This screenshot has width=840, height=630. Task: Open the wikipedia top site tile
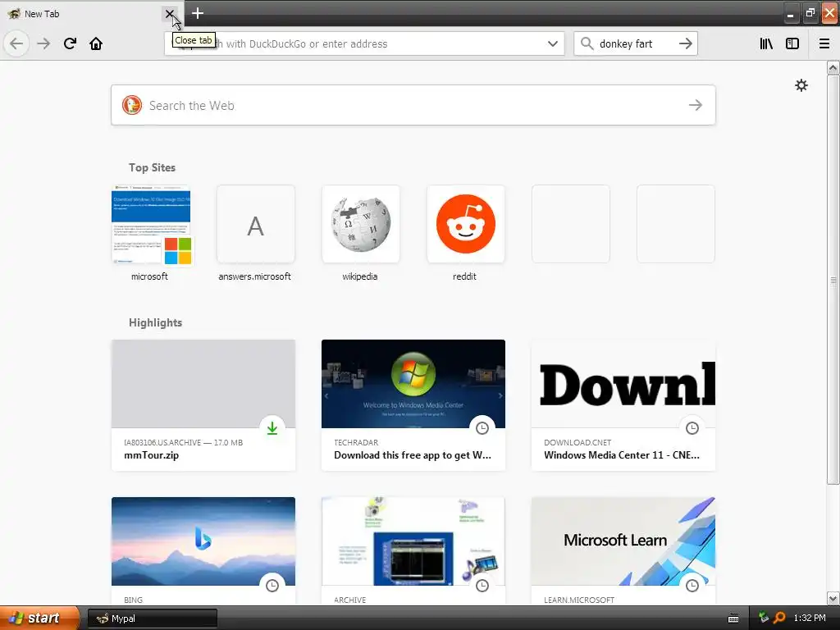[x=361, y=224]
